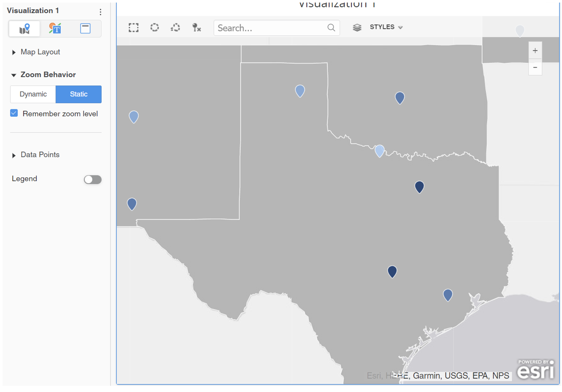This screenshot has width=562, height=392.
Task: Zoom in with the plus button
Action: click(x=535, y=50)
